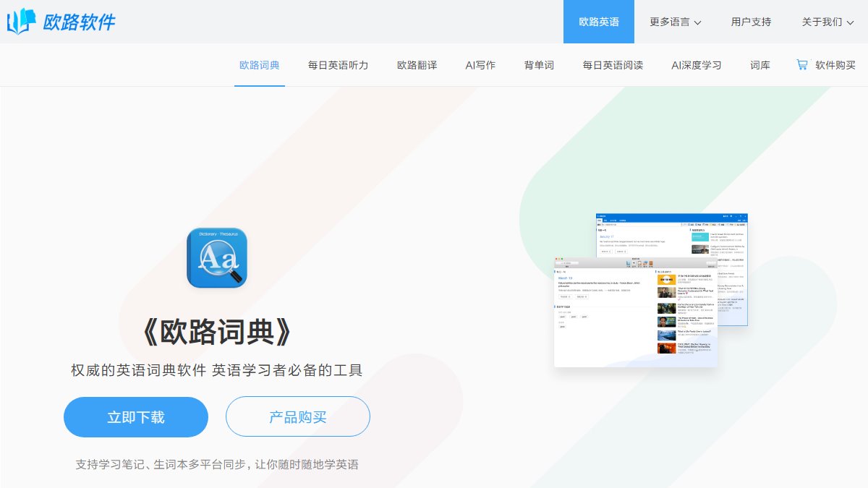
Task: Open 用户支持 in the top menu
Action: (x=751, y=22)
